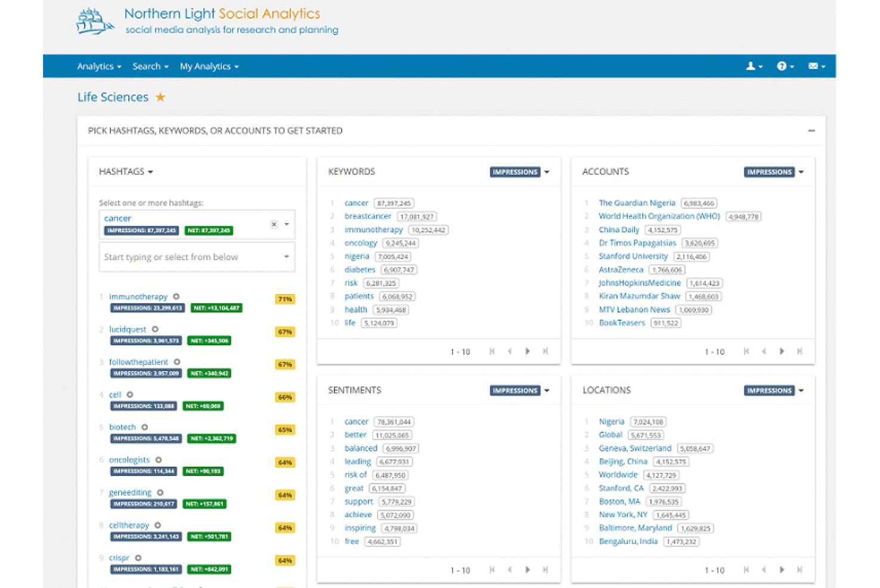This screenshot has width=880, height=588.
Task: Click the Northern Light ship logo
Action: tap(95, 21)
